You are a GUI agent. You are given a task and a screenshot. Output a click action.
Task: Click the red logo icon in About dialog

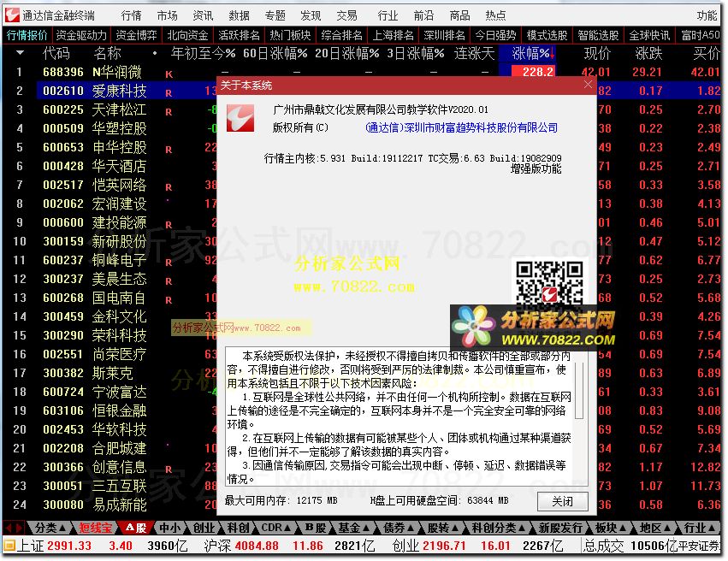tap(240, 118)
